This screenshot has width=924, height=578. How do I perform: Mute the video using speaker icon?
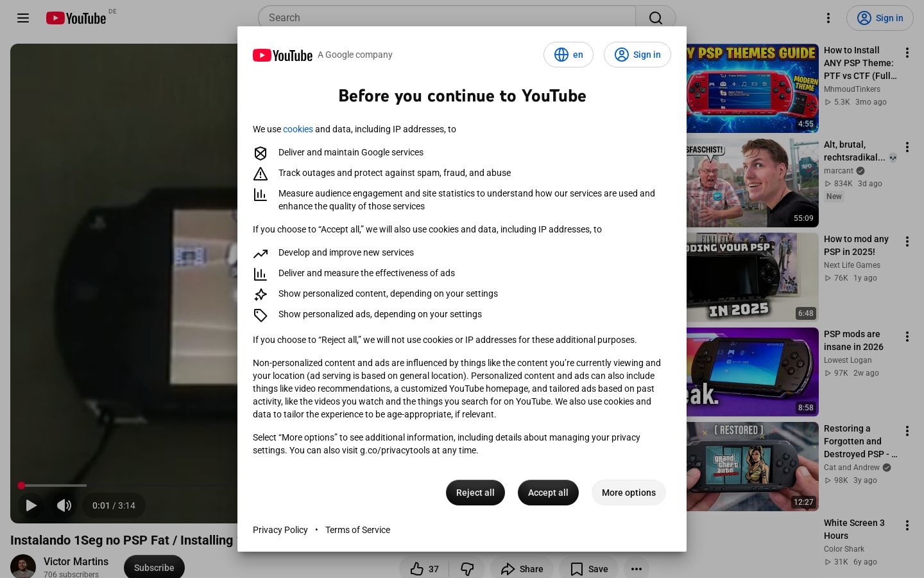pyautogui.click(x=64, y=505)
